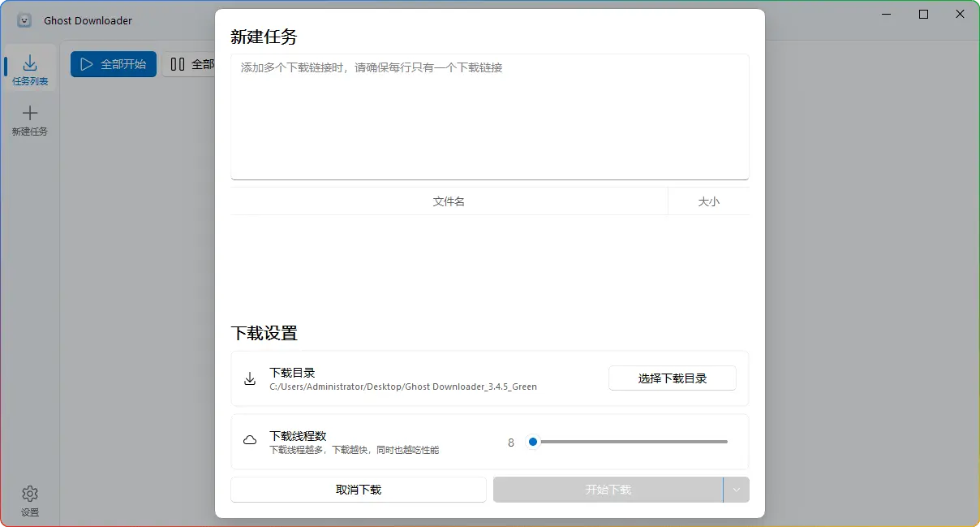
Task: Click the 文件名 column header
Action: 449,201
